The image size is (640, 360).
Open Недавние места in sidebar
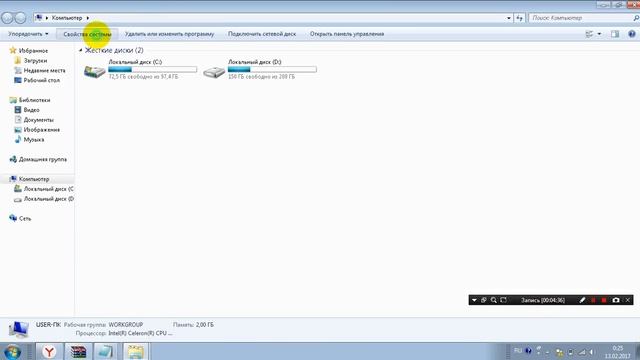44,70
